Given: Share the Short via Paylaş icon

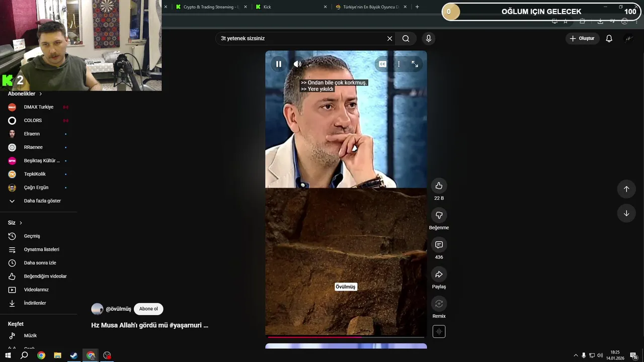Looking at the screenshot, I should coord(439,274).
